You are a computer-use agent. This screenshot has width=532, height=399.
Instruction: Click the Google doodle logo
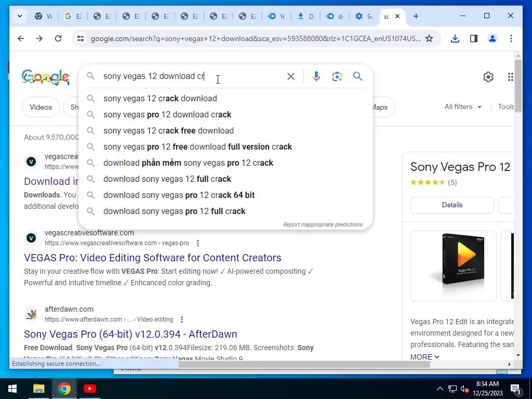[46, 77]
